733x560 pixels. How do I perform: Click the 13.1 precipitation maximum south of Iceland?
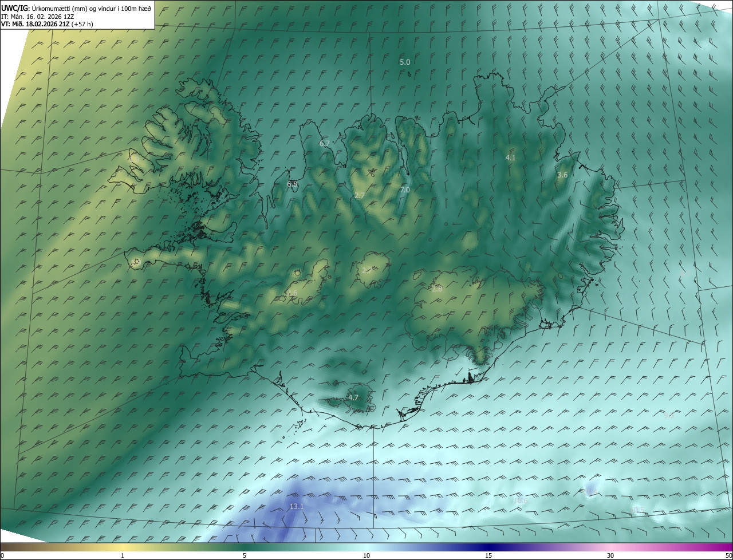[297, 506]
